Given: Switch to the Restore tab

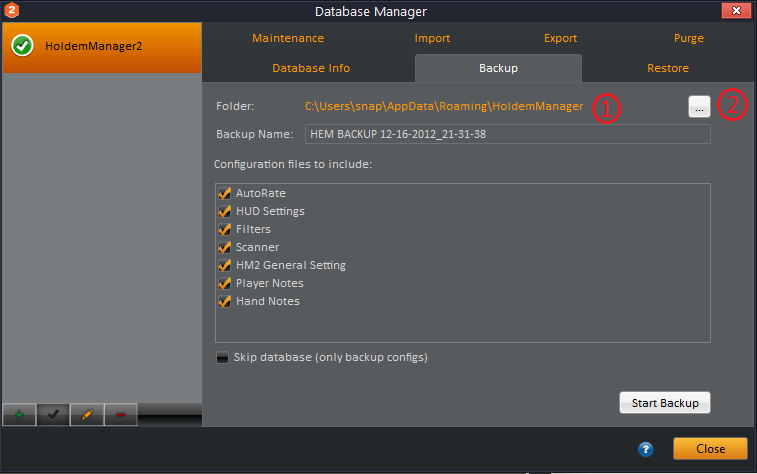Looking at the screenshot, I should pos(668,68).
